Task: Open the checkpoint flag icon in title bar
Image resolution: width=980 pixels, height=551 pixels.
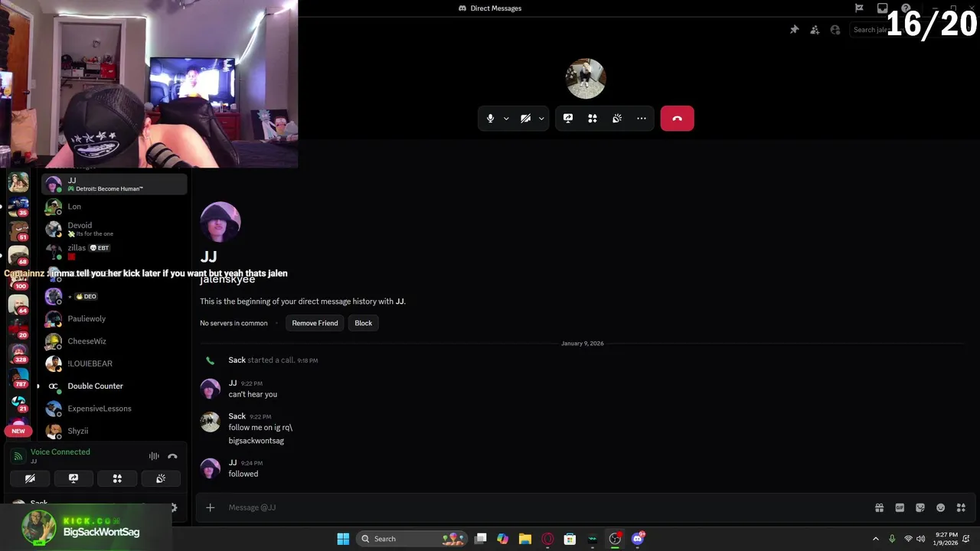Action: (x=859, y=8)
